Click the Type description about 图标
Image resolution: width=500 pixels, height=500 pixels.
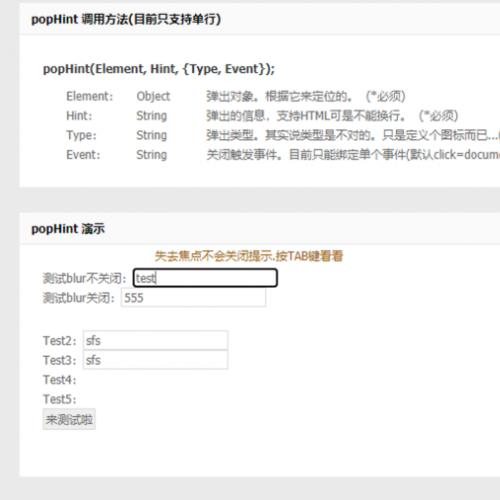[x=353, y=135]
